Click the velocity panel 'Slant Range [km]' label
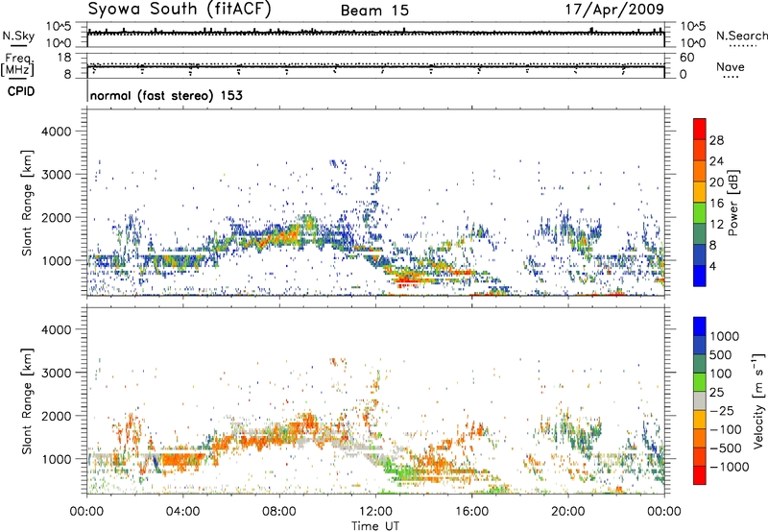This screenshot has height=532, width=768. [27, 400]
